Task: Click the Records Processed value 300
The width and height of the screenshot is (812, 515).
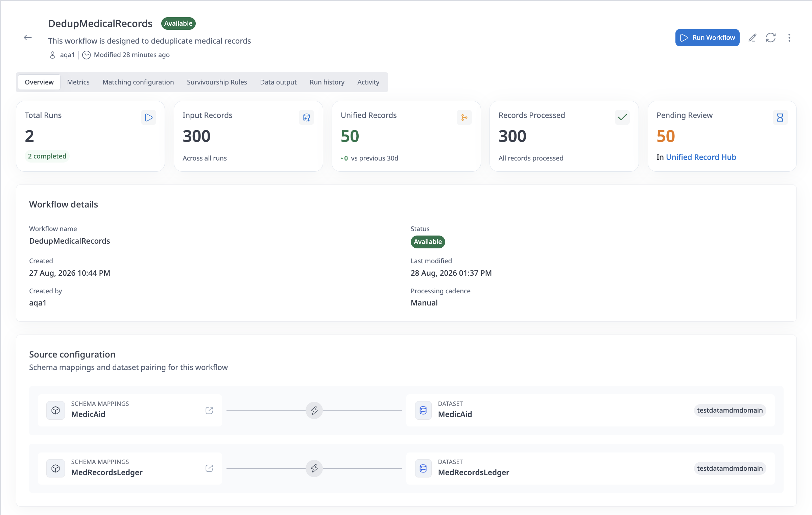Action: tap(512, 136)
